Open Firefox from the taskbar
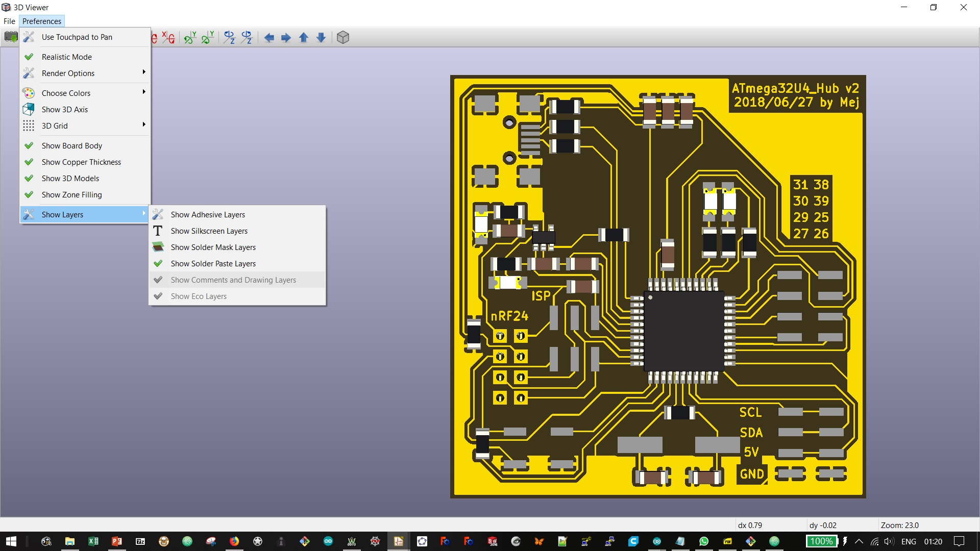980x551 pixels. click(x=234, y=541)
